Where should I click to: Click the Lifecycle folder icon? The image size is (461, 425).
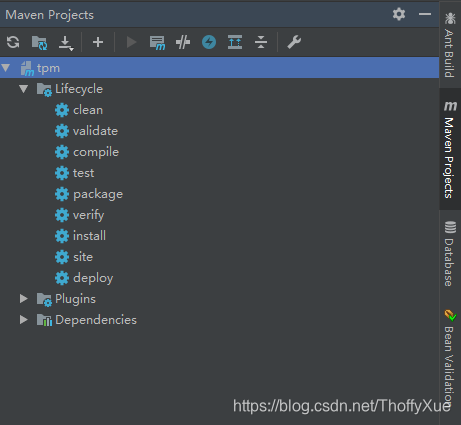pos(44,89)
